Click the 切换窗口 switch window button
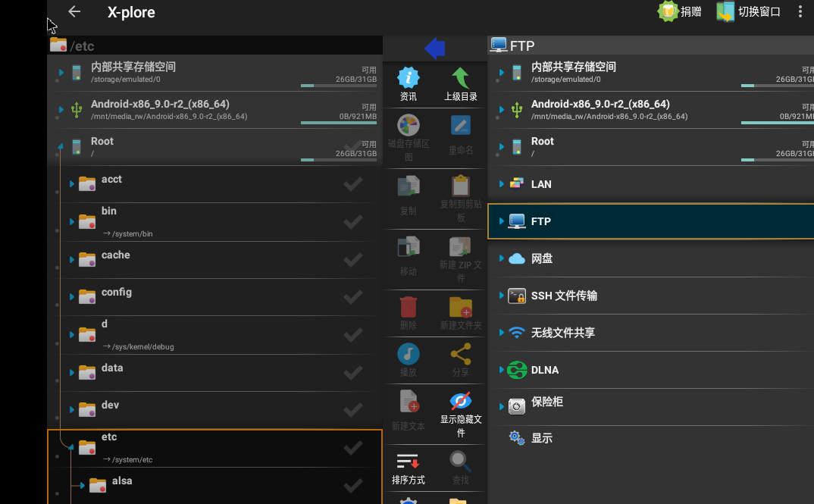Image resolution: width=814 pixels, height=504 pixels. coord(747,11)
